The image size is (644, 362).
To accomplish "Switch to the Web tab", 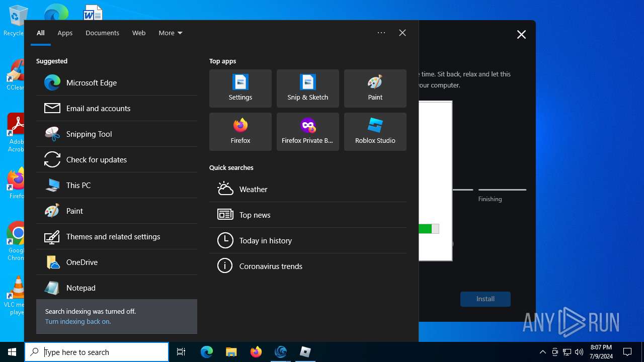I will pyautogui.click(x=139, y=33).
